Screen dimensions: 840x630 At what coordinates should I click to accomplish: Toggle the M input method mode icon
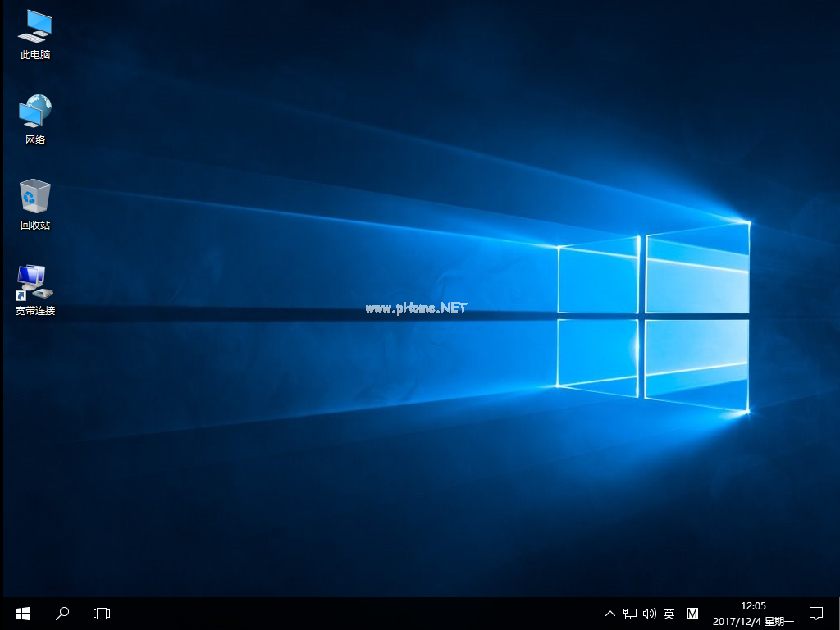[692, 614]
